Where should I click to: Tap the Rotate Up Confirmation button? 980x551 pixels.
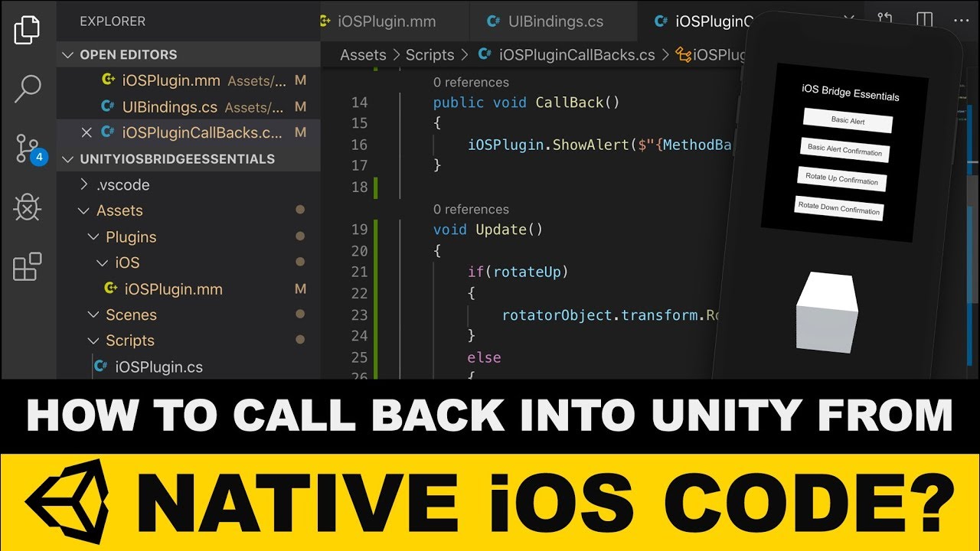pos(841,179)
